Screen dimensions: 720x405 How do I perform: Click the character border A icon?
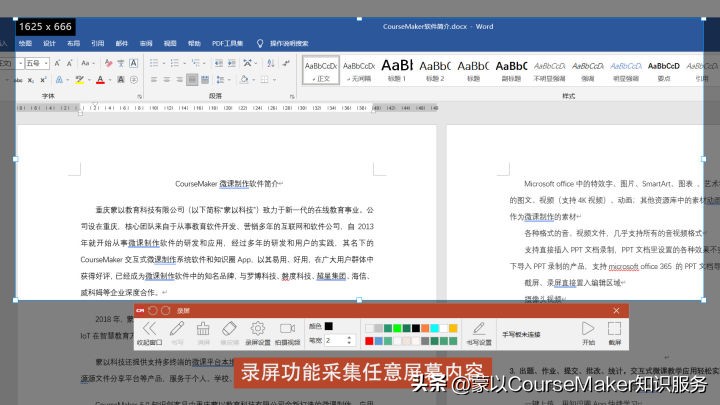pos(133,63)
